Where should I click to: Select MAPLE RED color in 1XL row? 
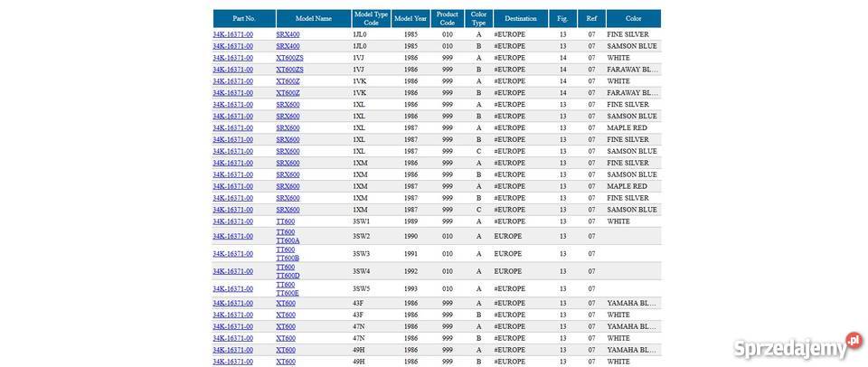(627, 127)
